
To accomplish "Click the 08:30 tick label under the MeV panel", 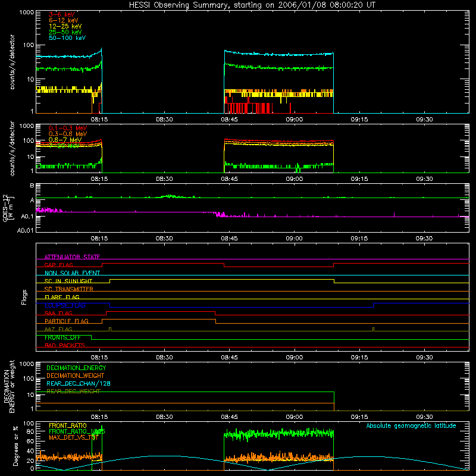I will pyautogui.click(x=164, y=179).
